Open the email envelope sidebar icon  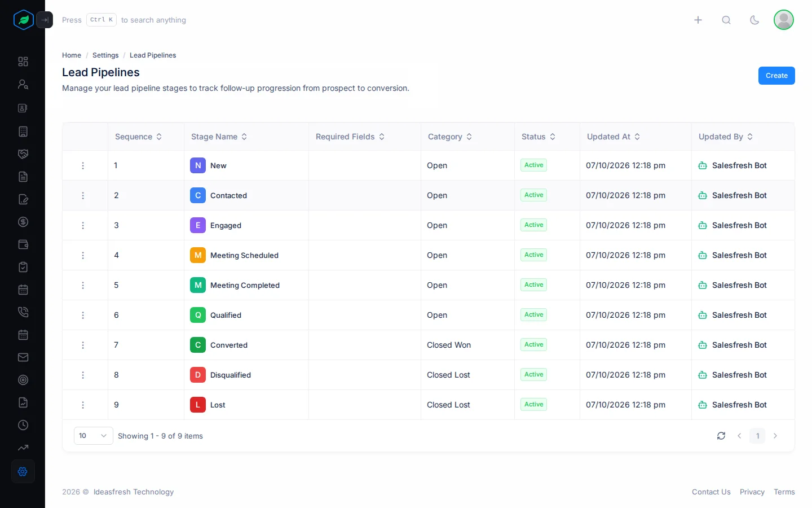(x=23, y=357)
